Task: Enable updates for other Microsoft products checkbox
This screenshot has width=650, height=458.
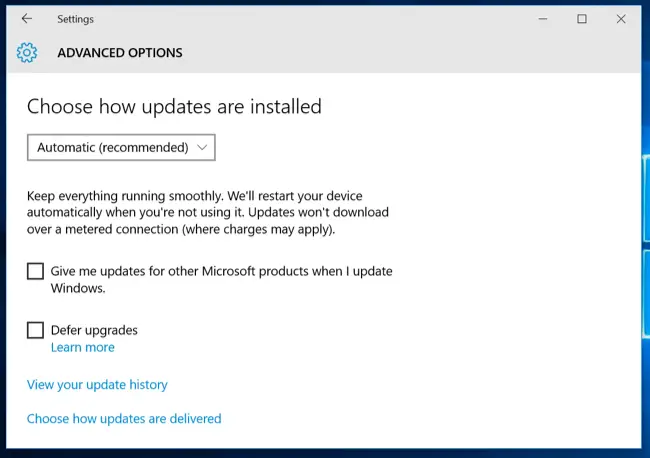Action: pyautogui.click(x=35, y=271)
